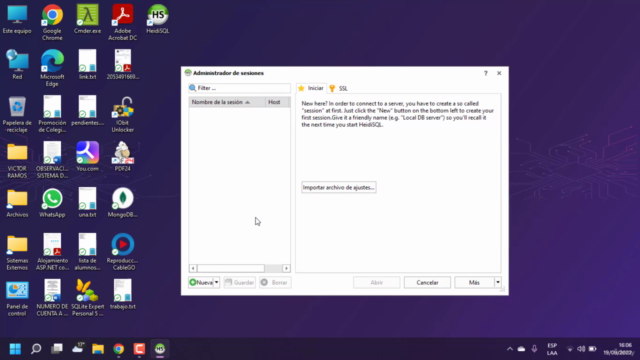This screenshot has width=640, height=360.
Task: Open the ESP LAA language indicator
Action: (x=552, y=349)
